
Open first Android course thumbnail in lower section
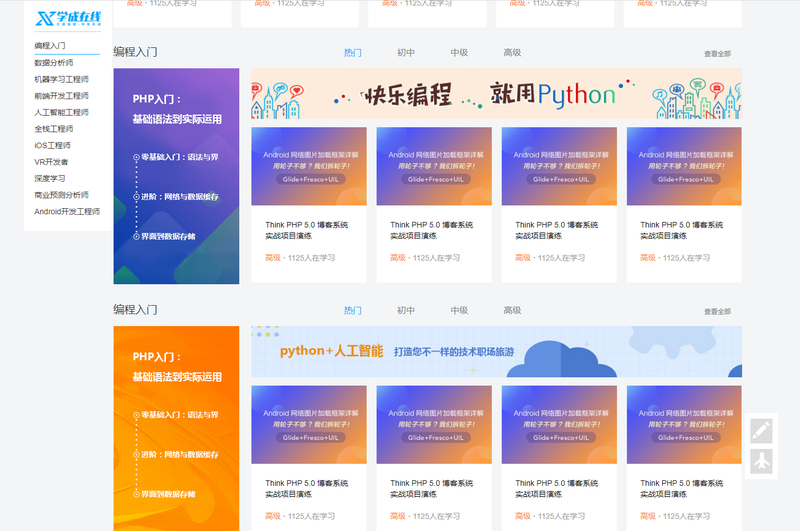tap(309, 424)
